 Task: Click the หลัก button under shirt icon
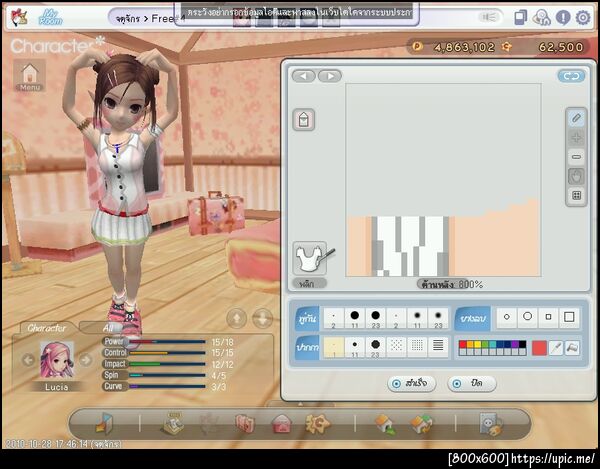point(310,283)
